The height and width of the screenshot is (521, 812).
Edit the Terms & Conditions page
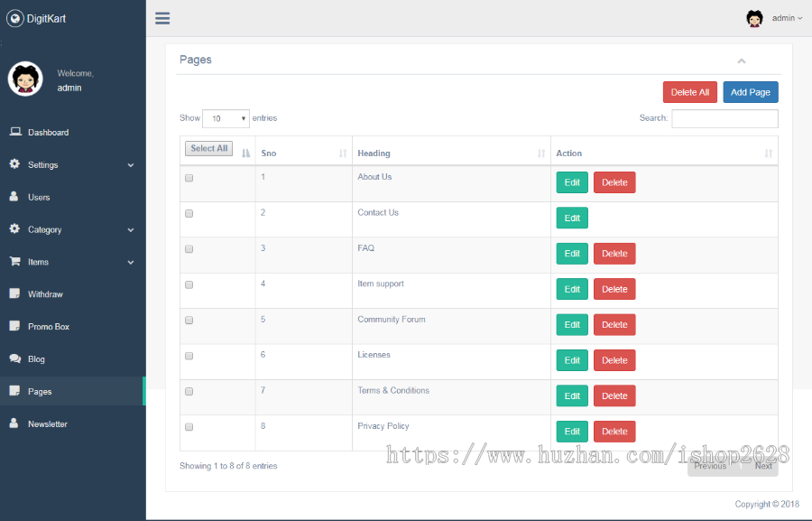pyautogui.click(x=572, y=396)
